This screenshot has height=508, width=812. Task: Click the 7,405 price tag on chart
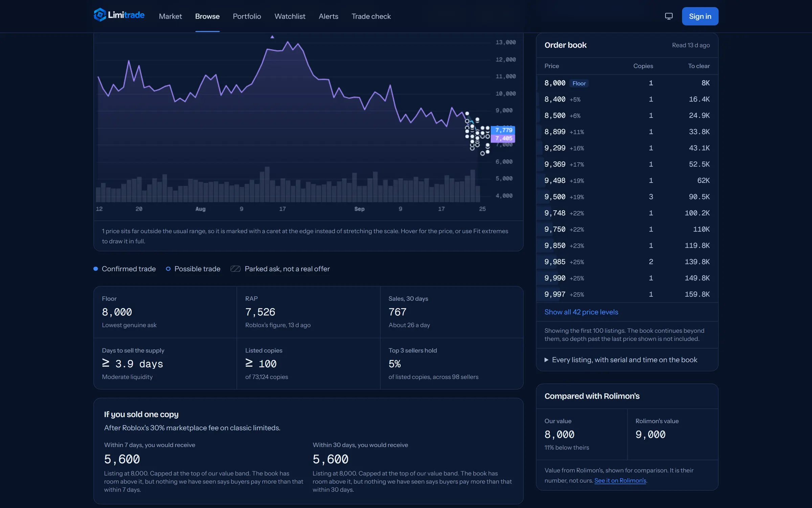click(503, 138)
